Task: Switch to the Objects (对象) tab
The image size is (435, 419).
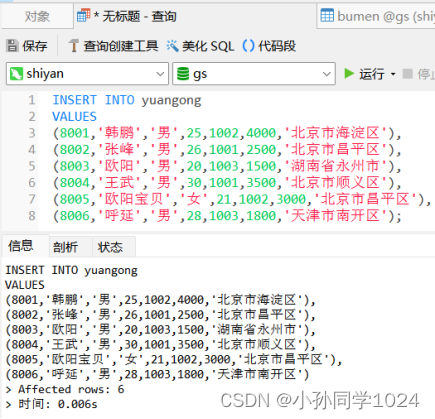Action: [37, 16]
